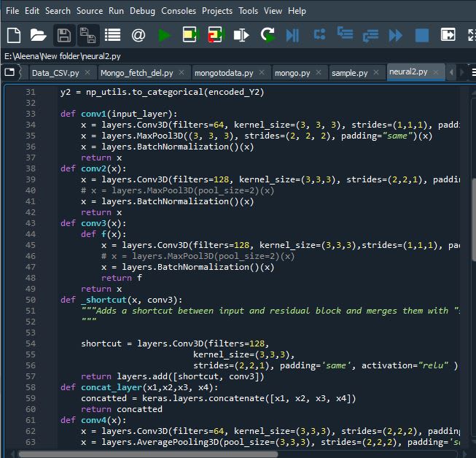This screenshot has height=458, width=476.
Task: Click the debug step return icon
Action: (370, 35)
